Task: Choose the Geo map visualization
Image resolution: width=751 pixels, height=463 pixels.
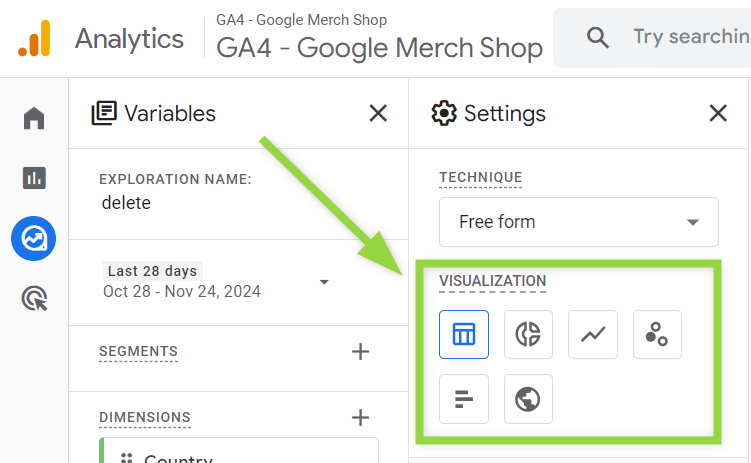Action: tap(528, 399)
